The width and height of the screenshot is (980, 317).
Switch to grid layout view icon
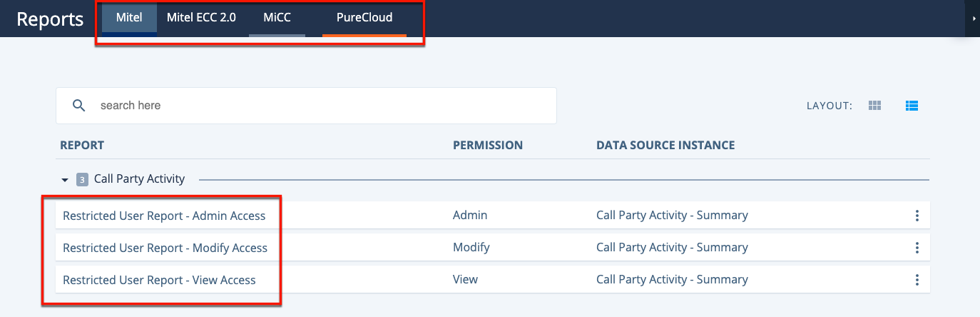875,106
